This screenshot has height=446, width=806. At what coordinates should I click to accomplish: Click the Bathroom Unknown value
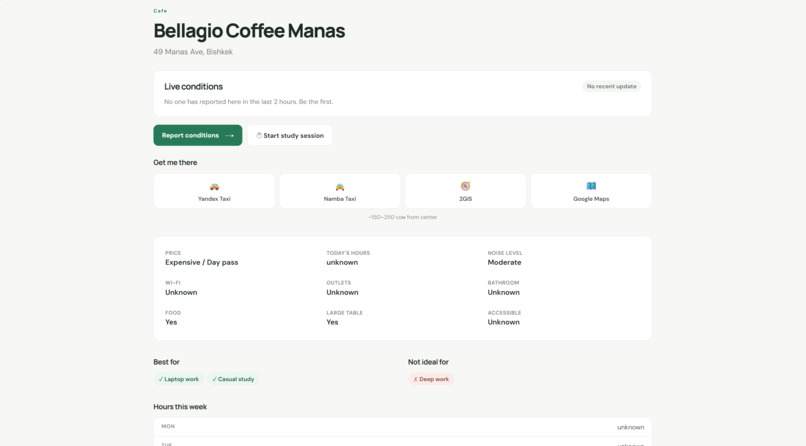(504, 292)
